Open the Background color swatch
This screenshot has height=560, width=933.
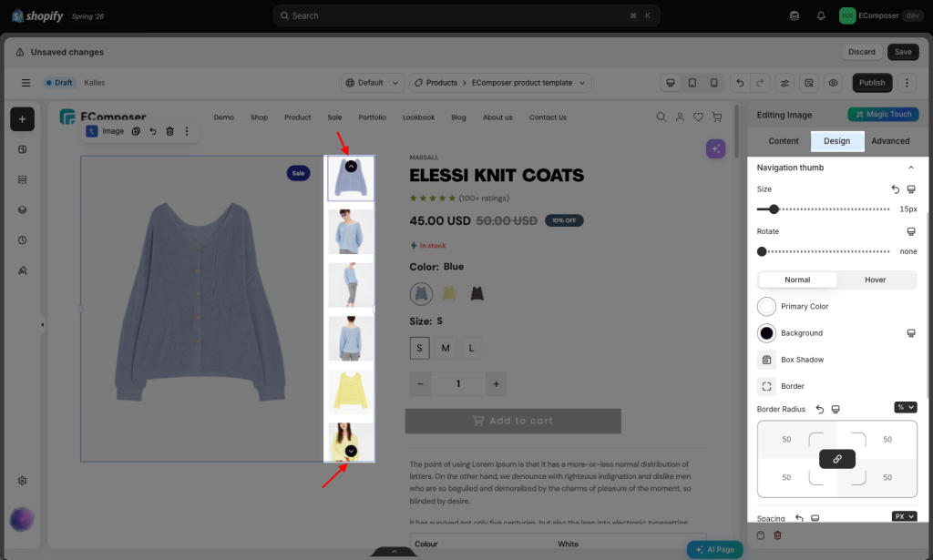click(x=766, y=333)
